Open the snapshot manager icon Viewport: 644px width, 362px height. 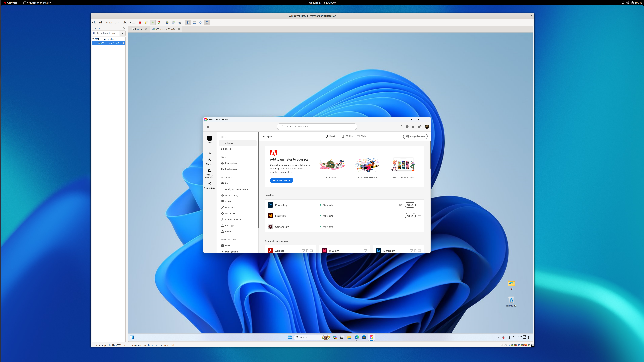180,23
